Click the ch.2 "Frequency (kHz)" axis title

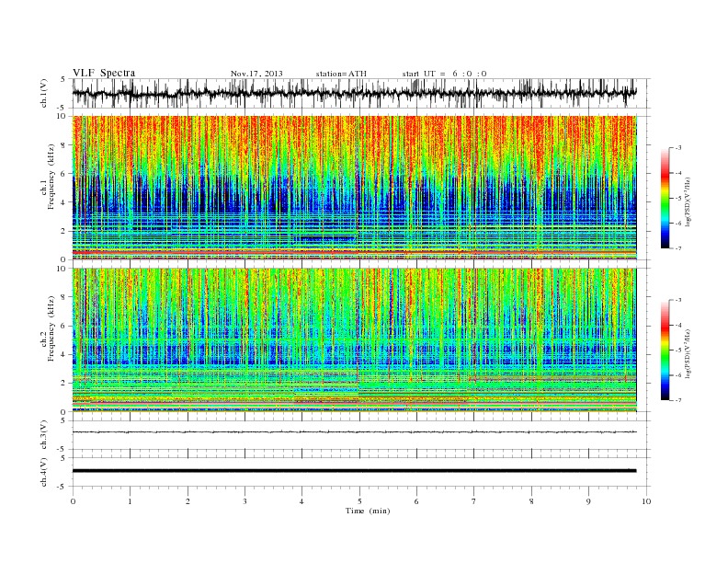(51, 329)
